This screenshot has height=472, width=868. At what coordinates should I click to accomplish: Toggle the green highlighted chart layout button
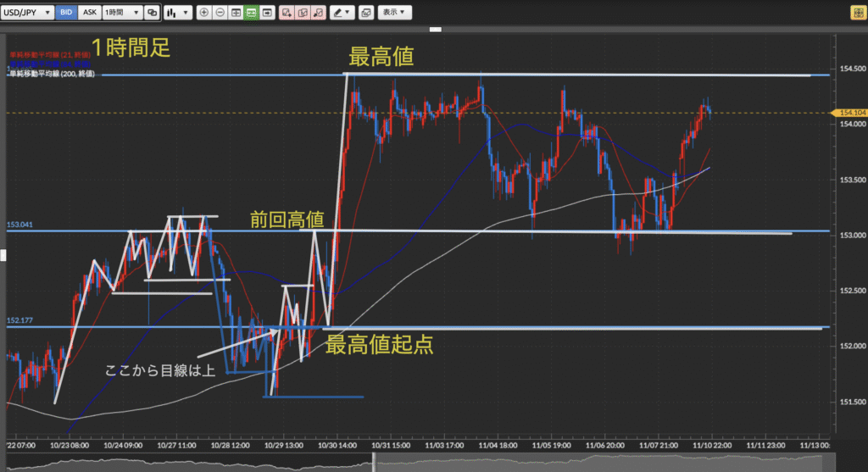point(251,13)
